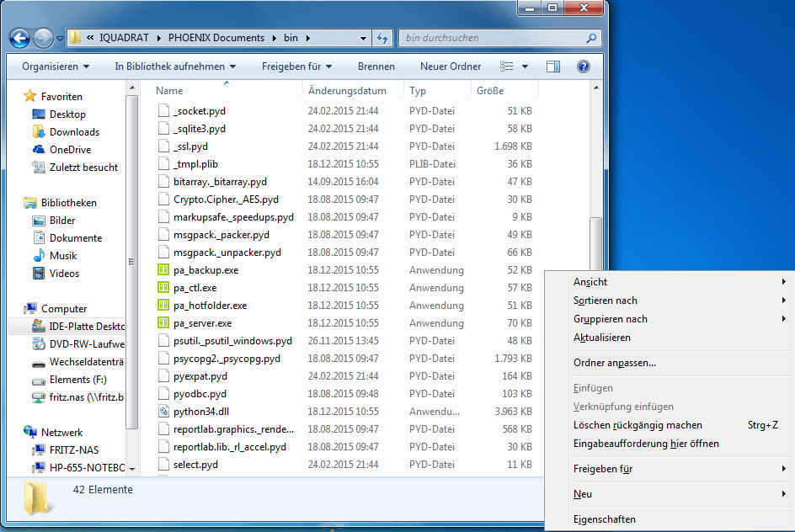Select the pa_hotfolder.exe application icon
The width and height of the screenshot is (795, 532).
coord(163,306)
